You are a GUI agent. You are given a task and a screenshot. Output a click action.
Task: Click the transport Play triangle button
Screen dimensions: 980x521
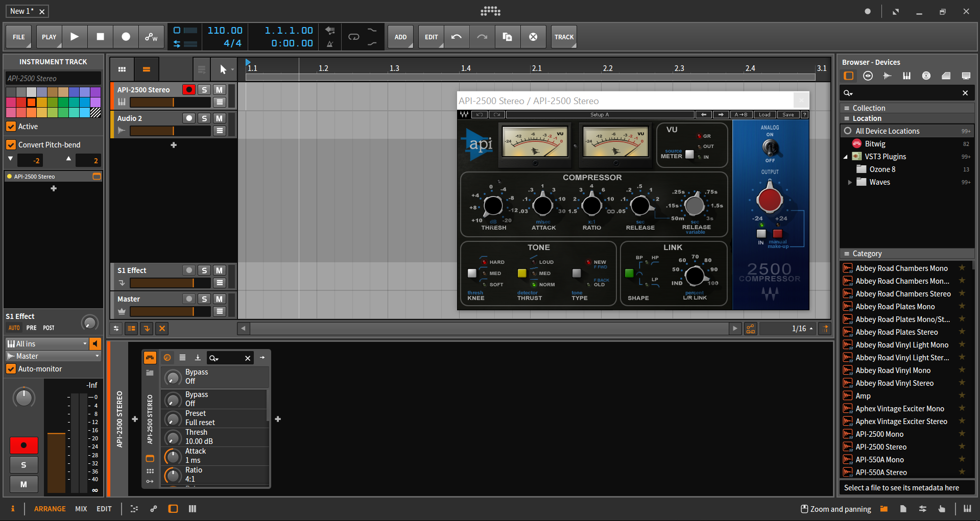(x=75, y=37)
